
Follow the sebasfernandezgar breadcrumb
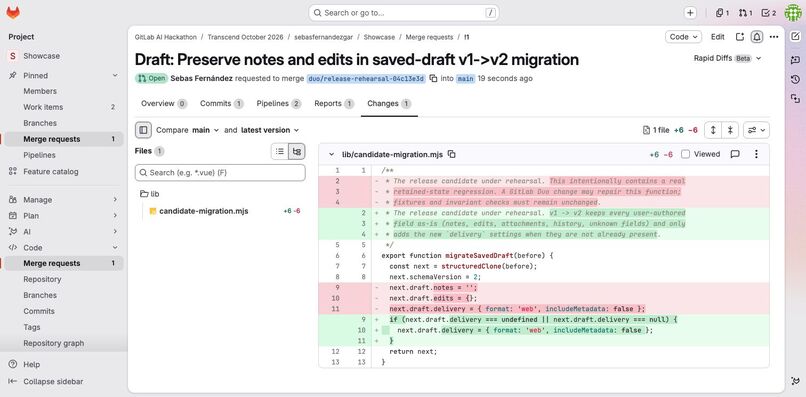[323, 37]
